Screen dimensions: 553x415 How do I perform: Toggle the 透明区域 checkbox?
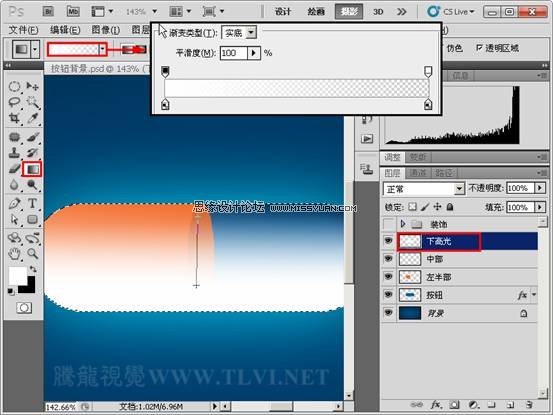click(x=479, y=48)
